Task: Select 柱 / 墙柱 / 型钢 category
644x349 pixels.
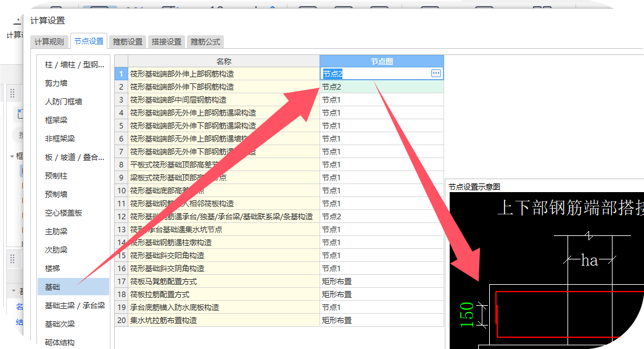Action: pos(75,64)
